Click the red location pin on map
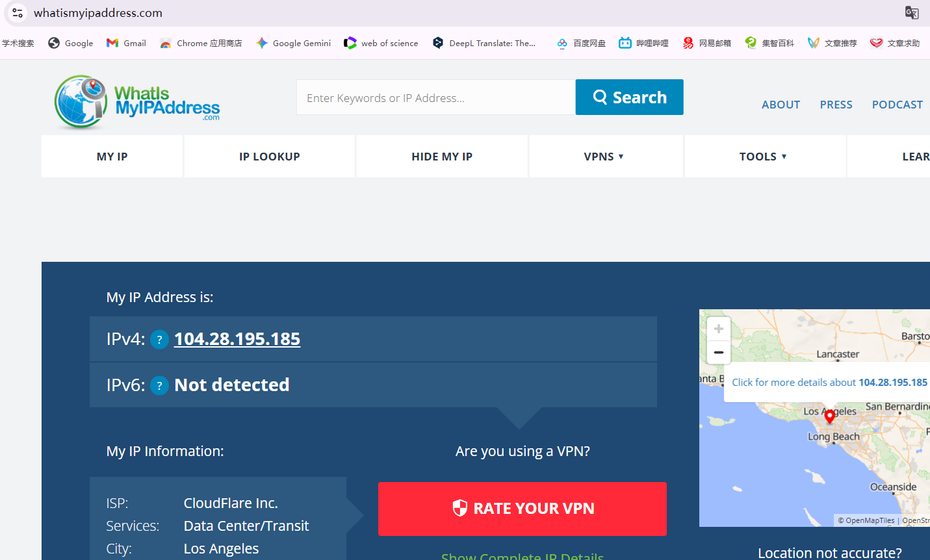 [x=829, y=416]
